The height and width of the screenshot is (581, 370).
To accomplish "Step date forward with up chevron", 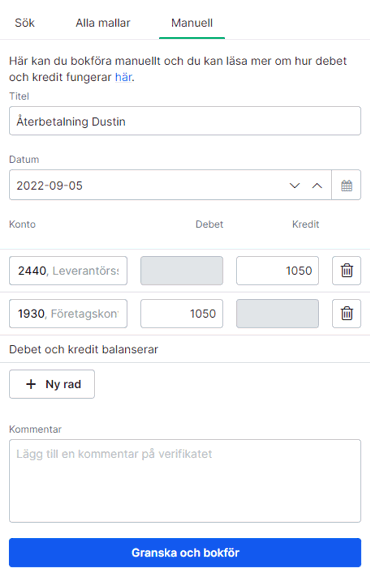I will click(x=317, y=185).
